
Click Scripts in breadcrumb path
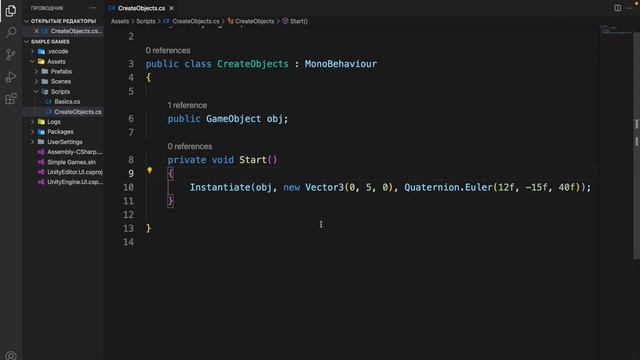click(146, 21)
